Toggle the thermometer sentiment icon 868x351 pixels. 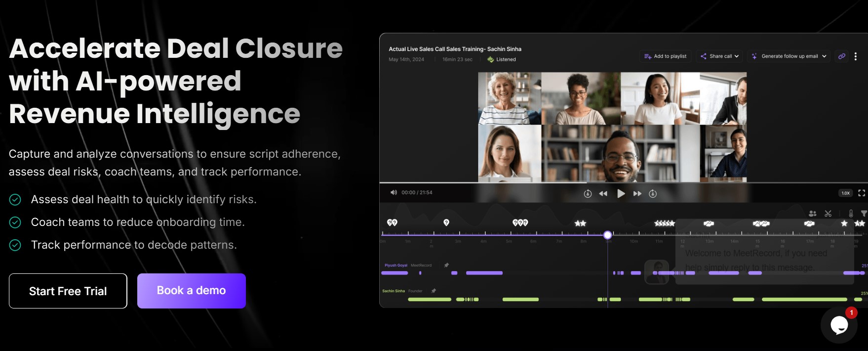pyautogui.click(x=851, y=214)
